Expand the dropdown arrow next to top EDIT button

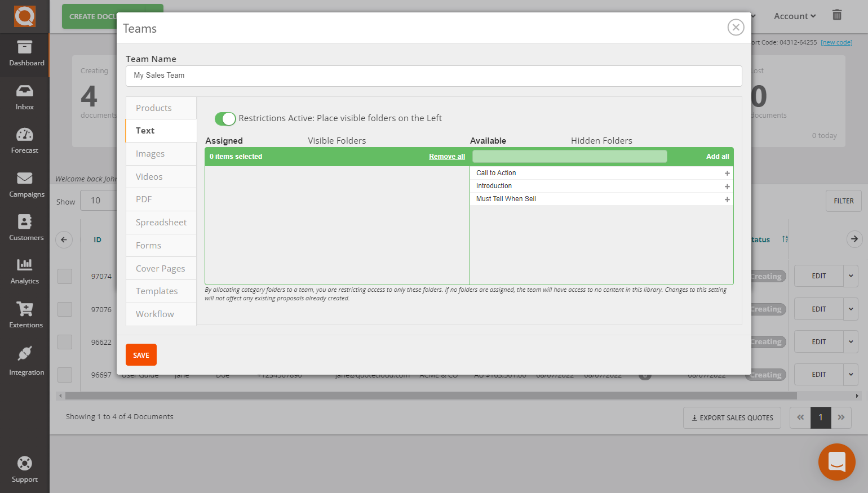tap(851, 276)
